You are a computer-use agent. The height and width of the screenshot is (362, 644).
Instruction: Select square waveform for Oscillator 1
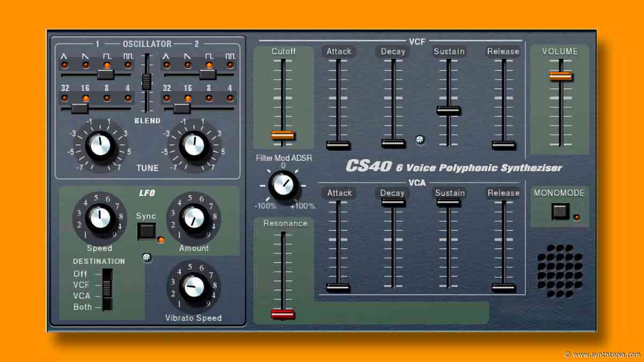107,65
